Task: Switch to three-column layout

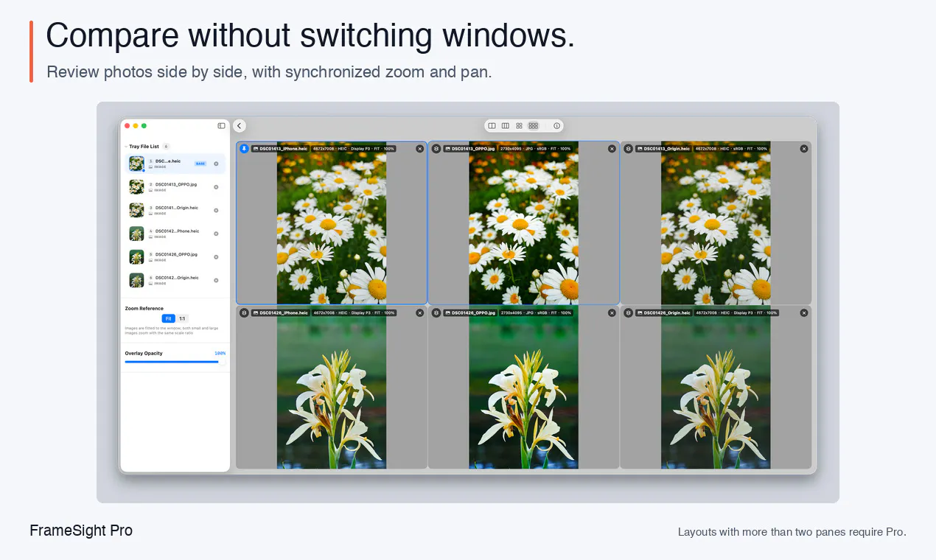Action: tap(506, 126)
